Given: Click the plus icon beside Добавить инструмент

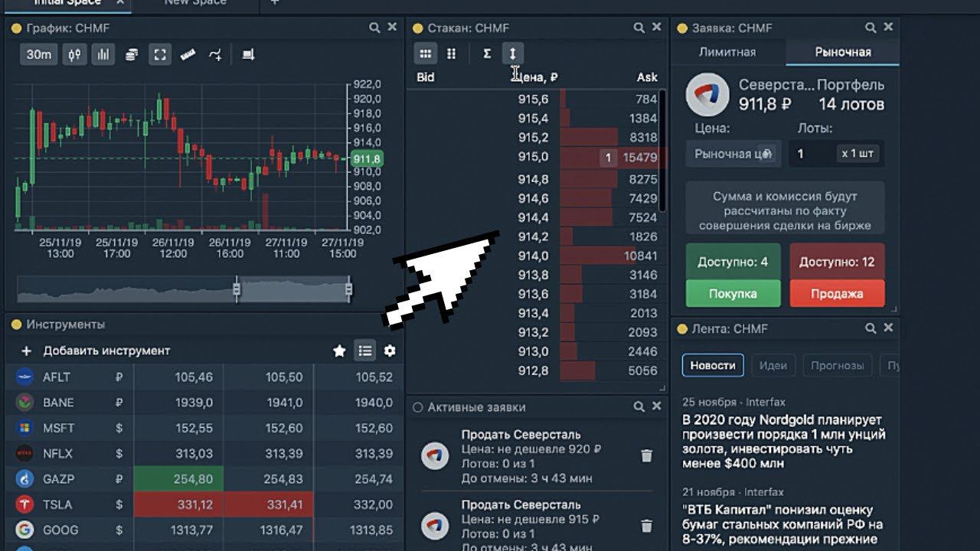Looking at the screenshot, I should [26, 350].
